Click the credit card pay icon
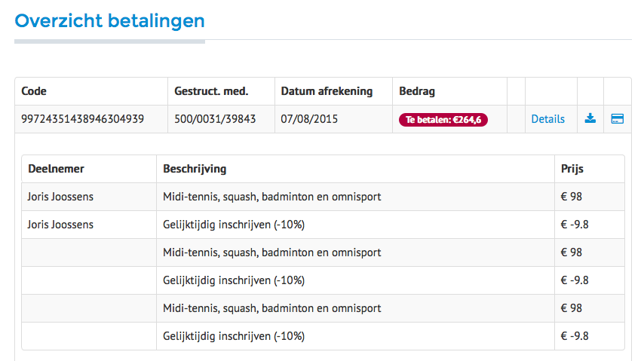Screen dimensions: 644x361 617,118
